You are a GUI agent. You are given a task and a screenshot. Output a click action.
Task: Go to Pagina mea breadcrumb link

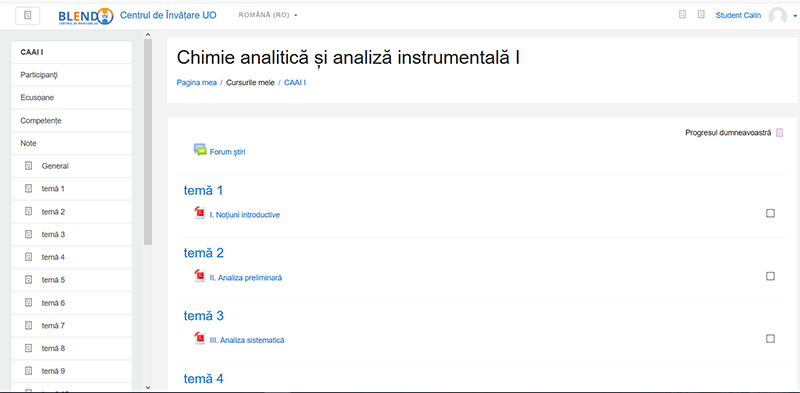click(196, 82)
